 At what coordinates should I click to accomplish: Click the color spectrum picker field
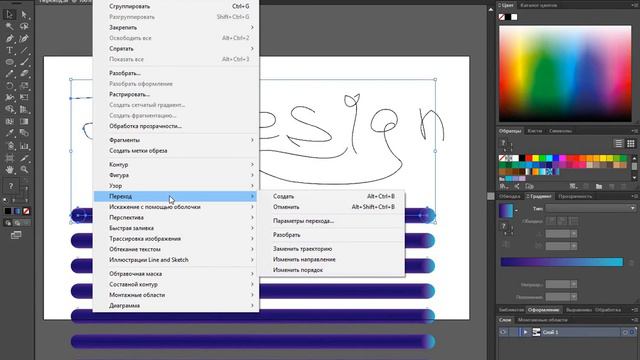565,73
